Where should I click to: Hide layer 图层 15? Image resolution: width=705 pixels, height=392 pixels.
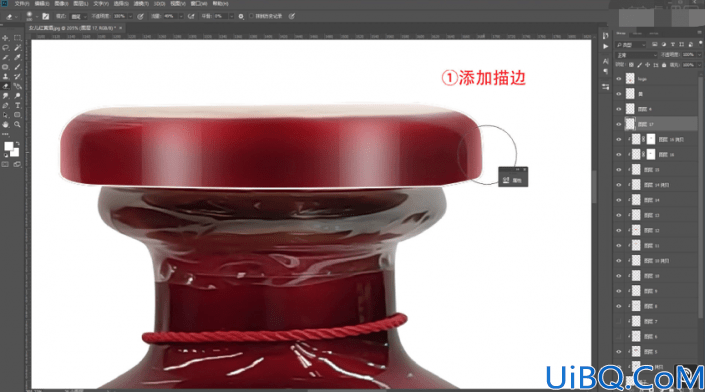[x=619, y=170]
